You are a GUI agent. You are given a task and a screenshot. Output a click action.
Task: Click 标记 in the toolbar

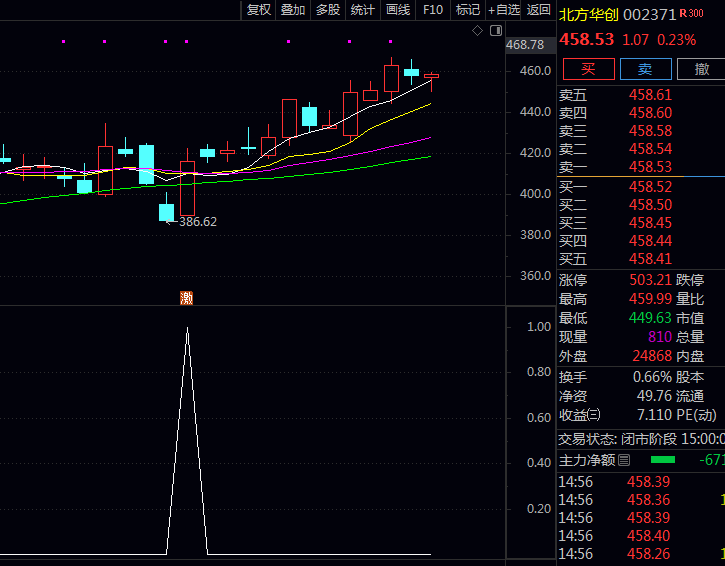coord(468,10)
